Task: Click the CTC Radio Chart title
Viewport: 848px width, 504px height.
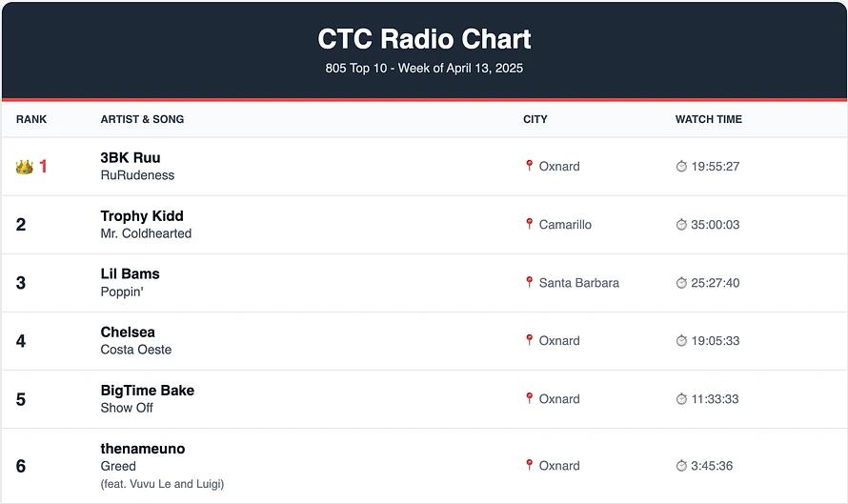Action: pyautogui.click(x=425, y=39)
